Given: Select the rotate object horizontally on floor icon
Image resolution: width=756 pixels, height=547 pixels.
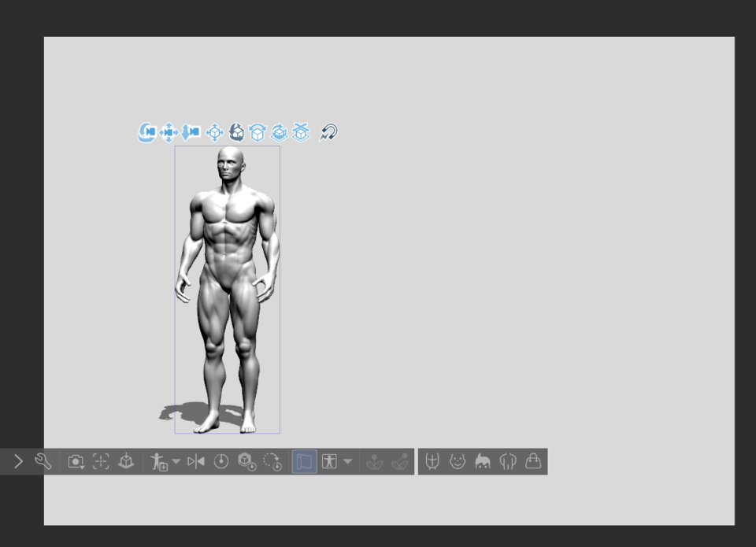Looking at the screenshot, I should [279, 132].
